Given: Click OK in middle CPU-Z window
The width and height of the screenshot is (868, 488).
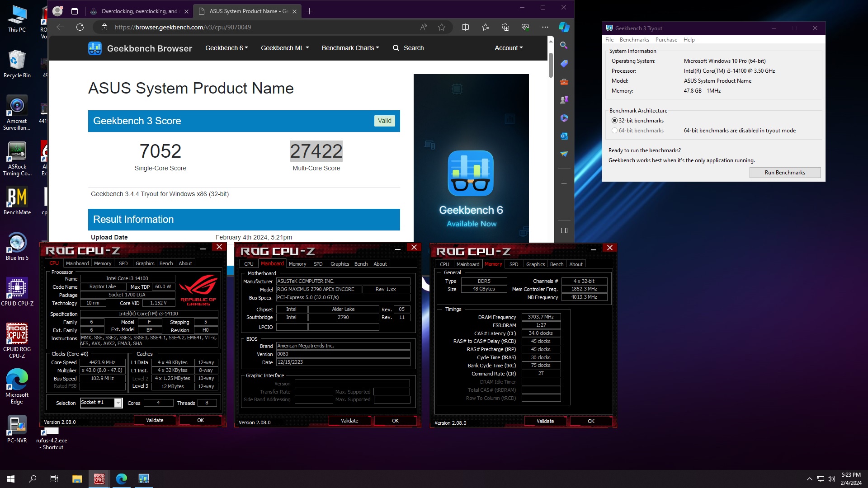Looking at the screenshot, I should [x=395, y=421].
